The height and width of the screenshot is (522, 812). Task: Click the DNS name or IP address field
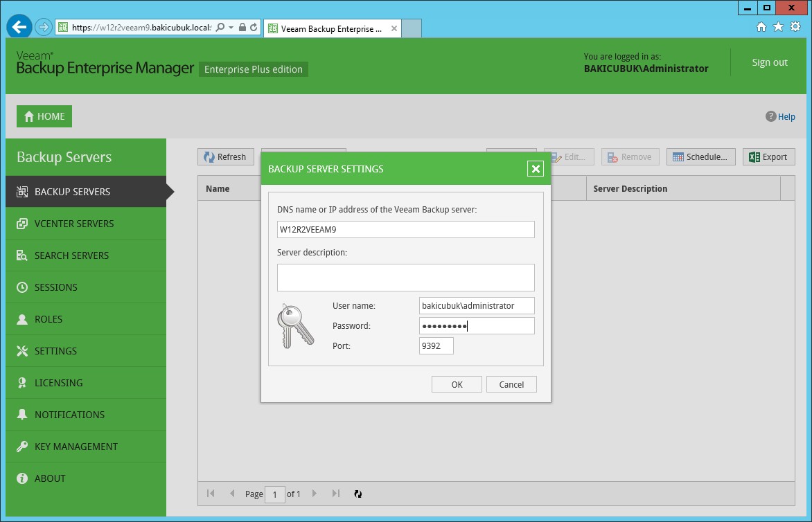tap(405, 230)
